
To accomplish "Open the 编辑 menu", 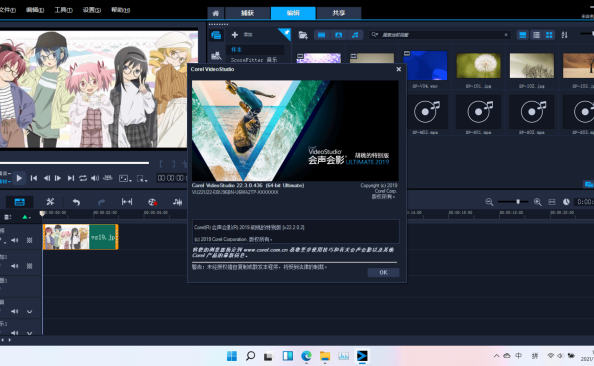I will click(x=35, y=10).
